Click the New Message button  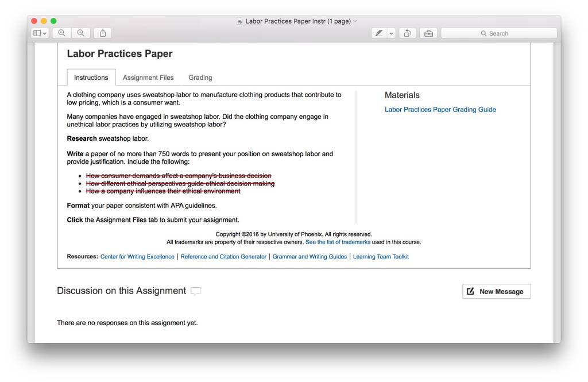tap(497, 292)
